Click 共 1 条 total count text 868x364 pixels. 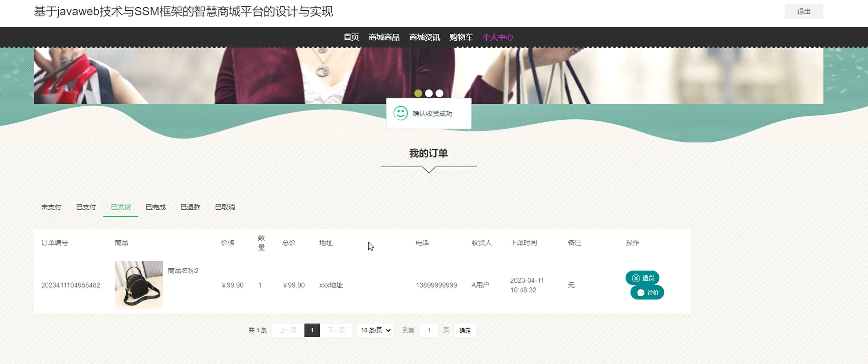[257, 330]
